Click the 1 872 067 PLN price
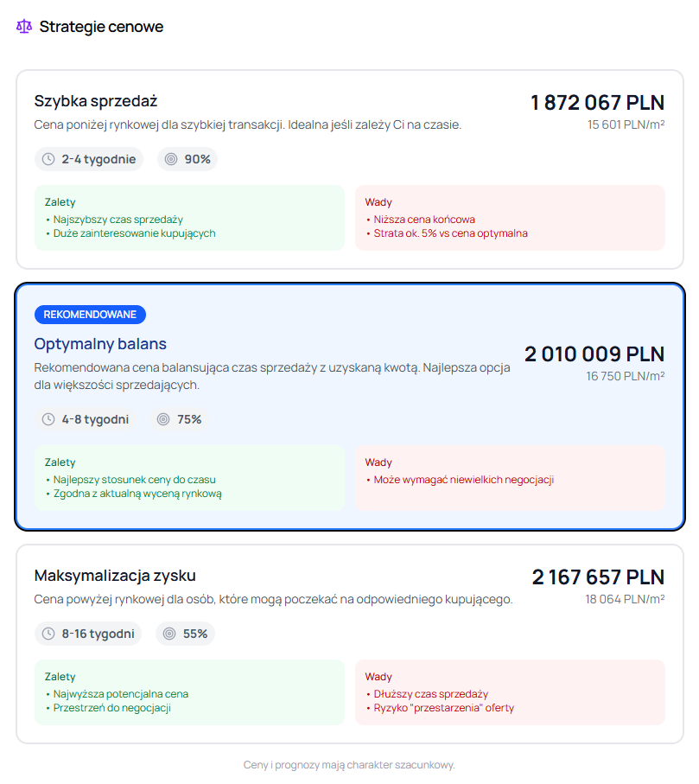This screenshot has height=784, width=699. 597,103
